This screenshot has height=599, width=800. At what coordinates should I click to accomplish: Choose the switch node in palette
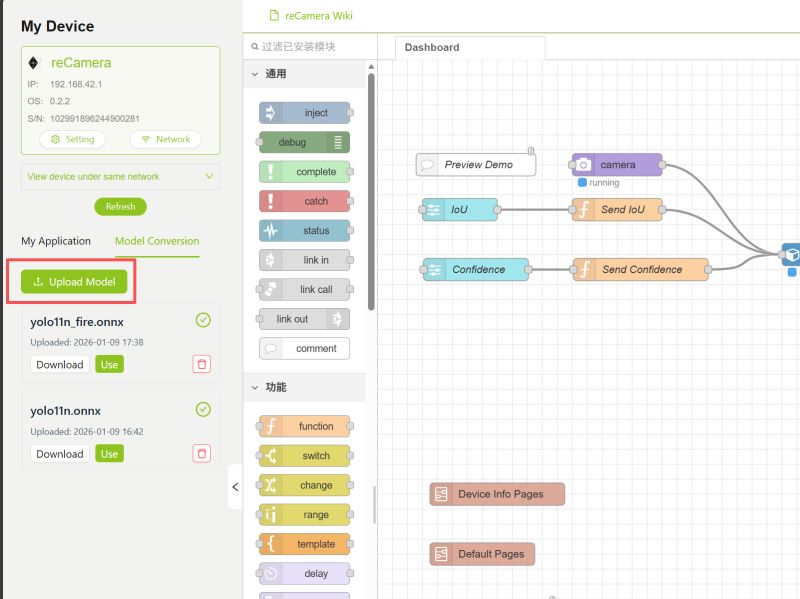pos(305,456)
